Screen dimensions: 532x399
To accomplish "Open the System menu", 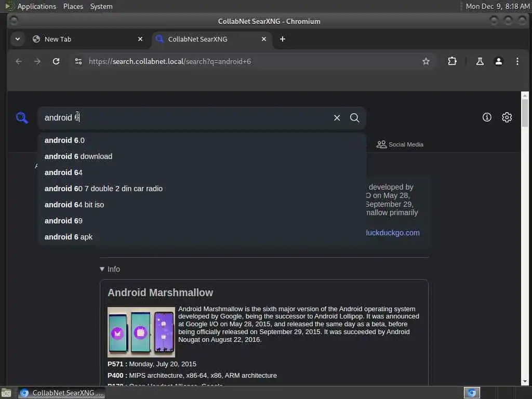I will pos(101,6).
